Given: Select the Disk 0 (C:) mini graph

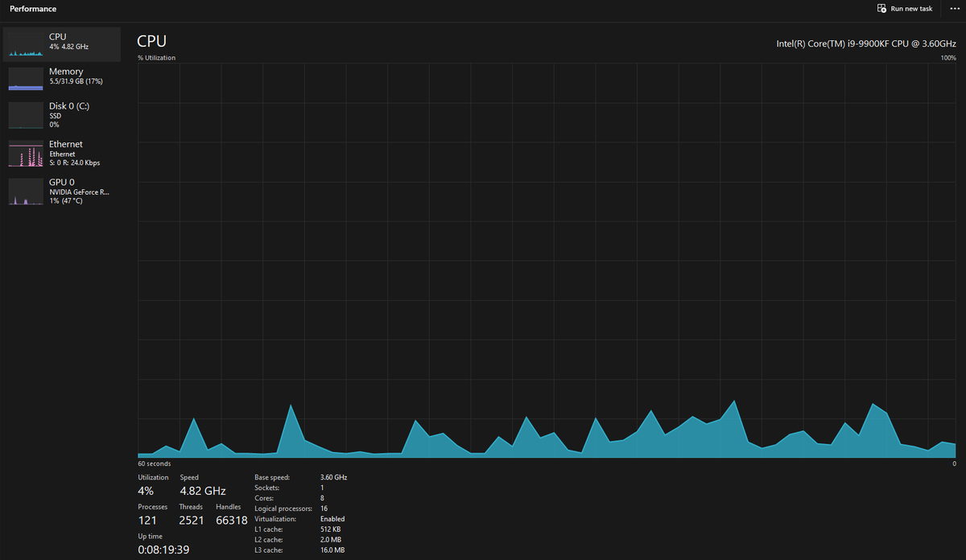Looking at the screenshot, I should click(26, 115).
